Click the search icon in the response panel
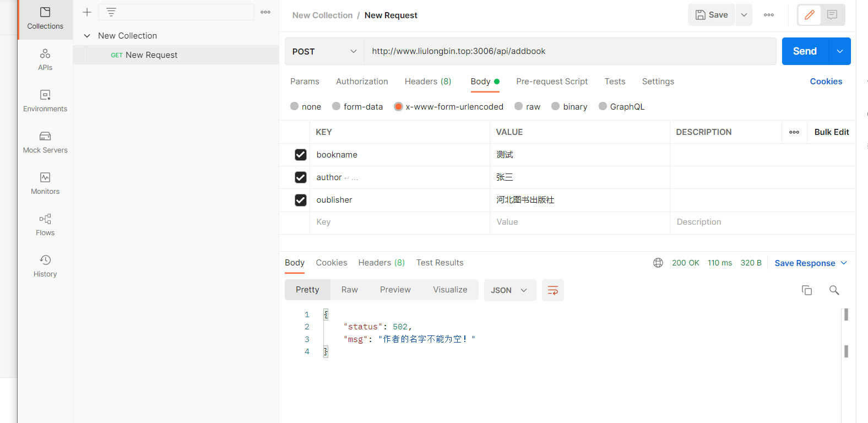The height and width of the screenshot is (423, 868). coord(834,290)
